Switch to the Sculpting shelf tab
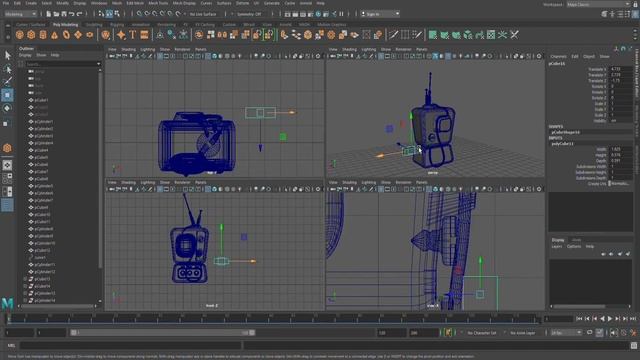The image size is (640, 360). [94, 24]
